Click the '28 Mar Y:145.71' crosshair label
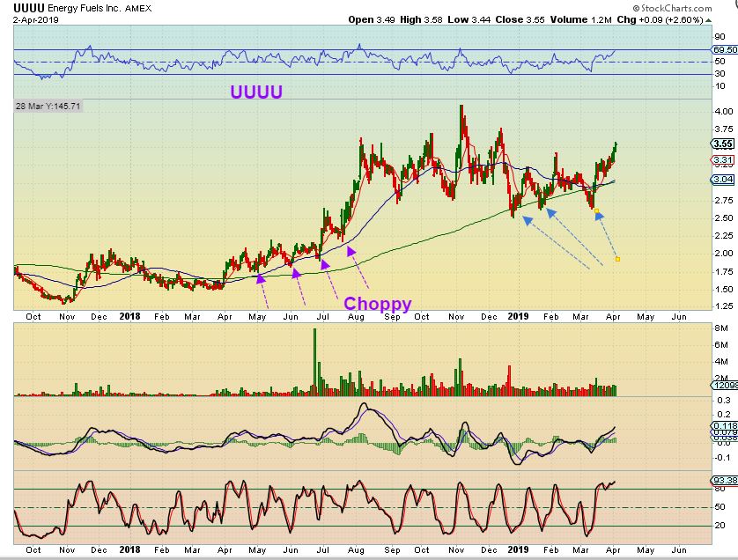The width and height of the screenshot is (738, 560). [x=48, y=106]
